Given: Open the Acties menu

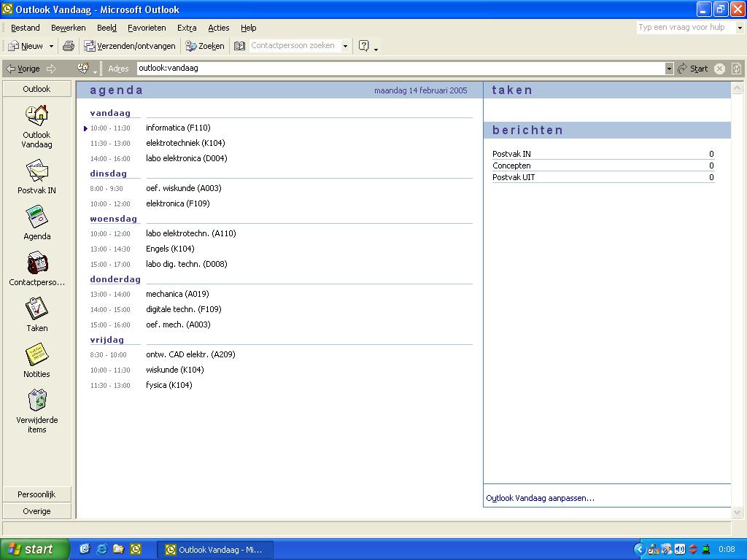Looking at the screenshot, I should (219, 28).
